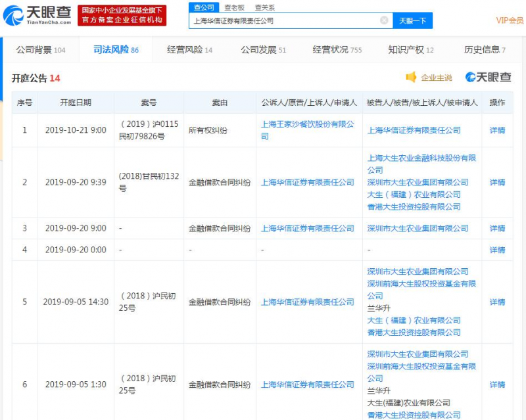
Task: Go to the 公司发展 tab
Action: click(263, 50)
